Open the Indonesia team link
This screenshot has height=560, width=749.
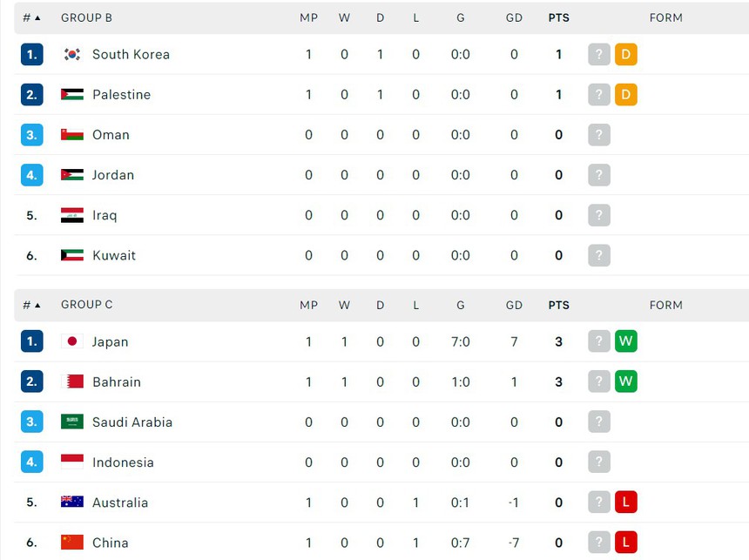pyautogui.click(x=123, y=462)
